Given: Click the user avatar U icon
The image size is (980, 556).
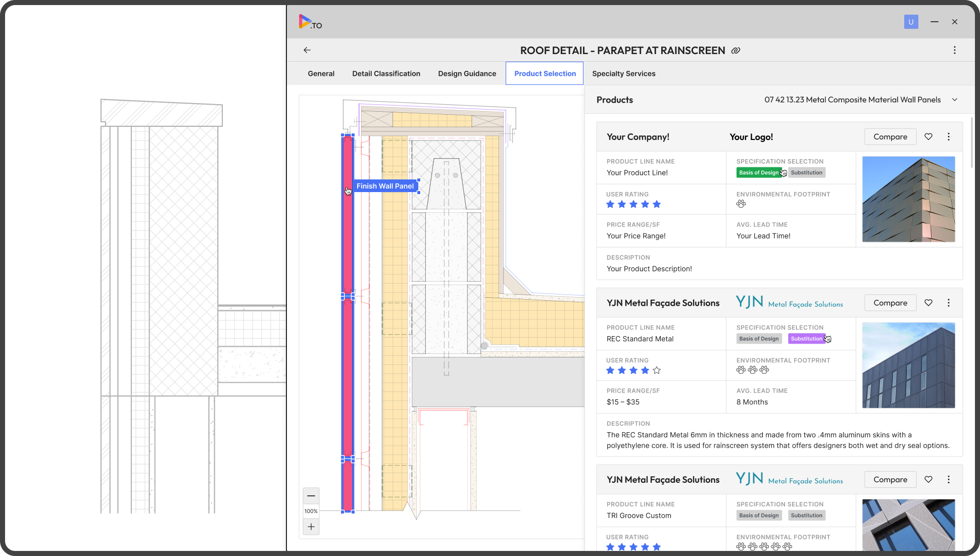Looking at the screenshot, I should pos(911,22).
